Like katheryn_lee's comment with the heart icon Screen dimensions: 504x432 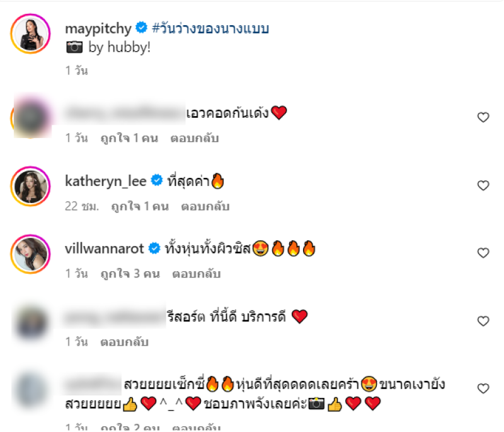pos(483,185)
